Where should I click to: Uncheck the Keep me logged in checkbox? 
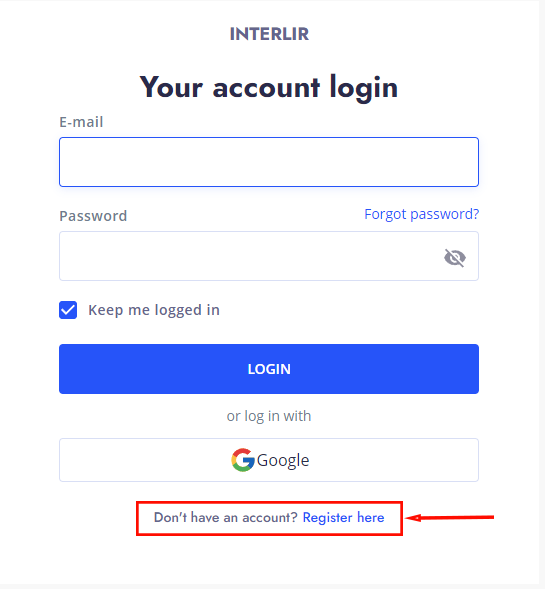click(68, 310)
